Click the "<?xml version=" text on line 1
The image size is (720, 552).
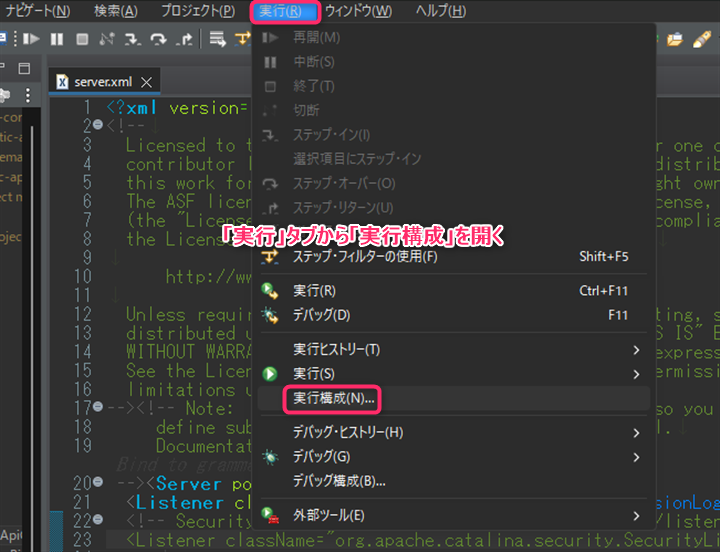179,108
